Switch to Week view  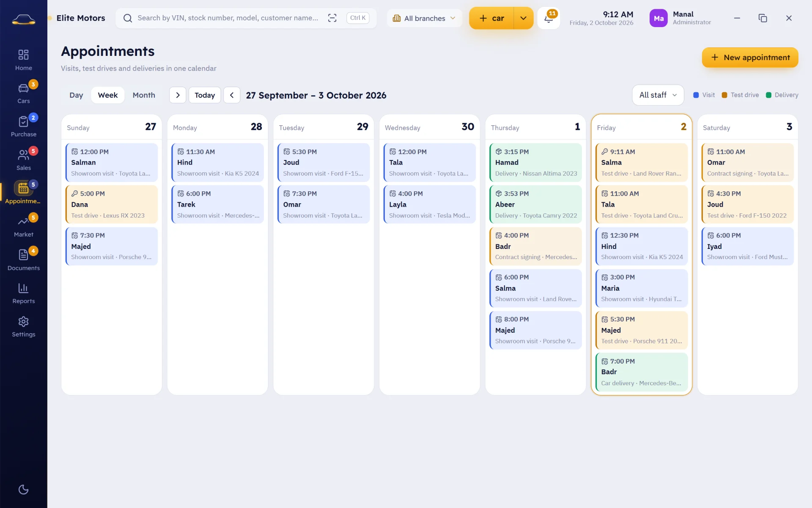coord(108,95)
